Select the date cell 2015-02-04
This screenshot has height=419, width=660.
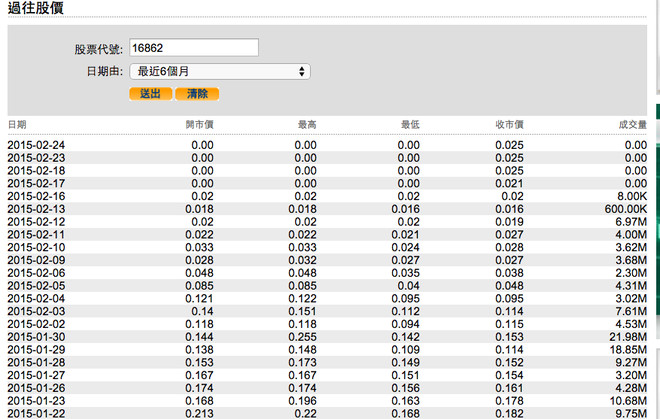[x=36, y=299]
